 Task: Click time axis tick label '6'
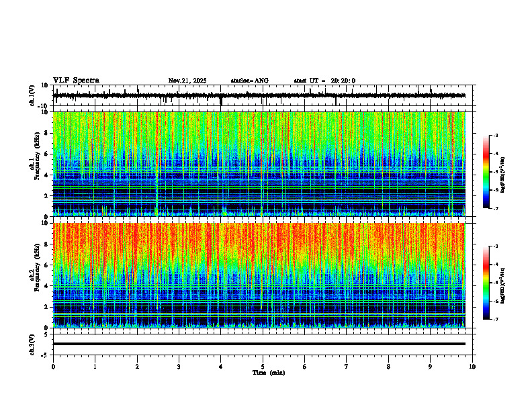coord(305,367)
